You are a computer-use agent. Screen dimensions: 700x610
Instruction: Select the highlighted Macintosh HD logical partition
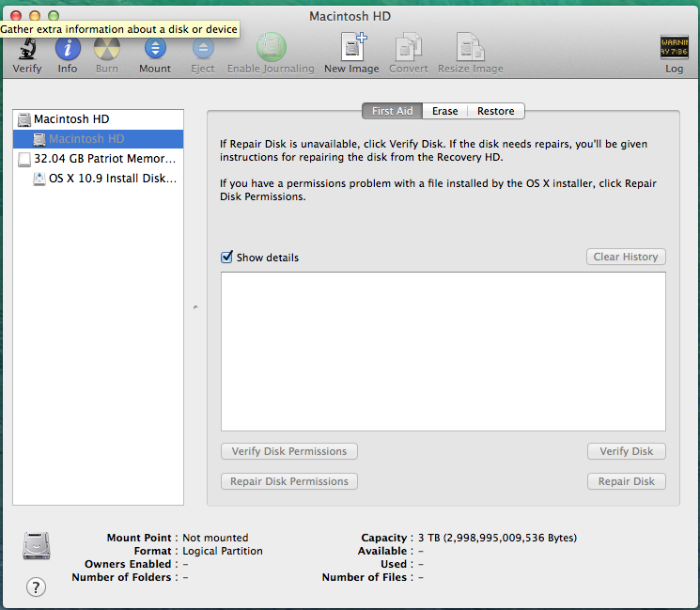point(99,139)
